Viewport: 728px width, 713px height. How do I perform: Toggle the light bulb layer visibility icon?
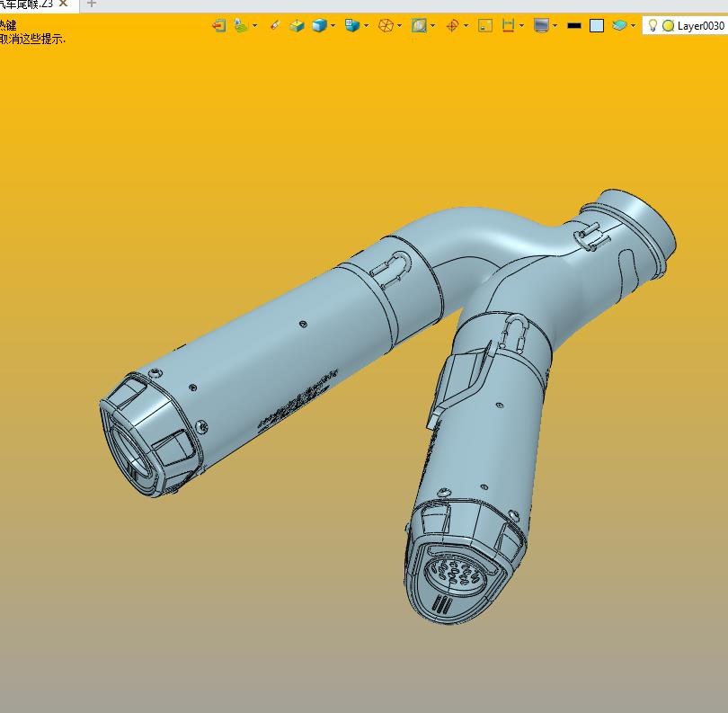tap(653, 25)
